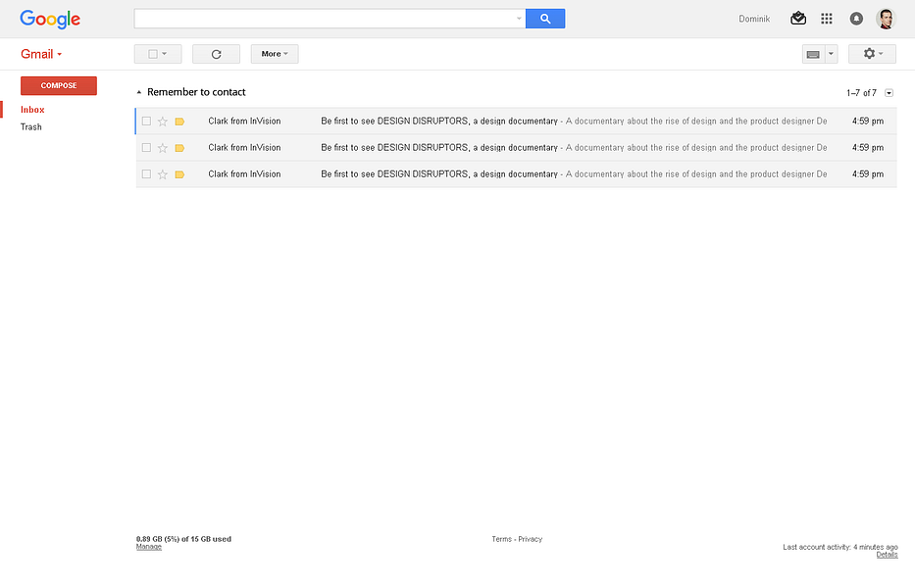This screenshot has height=588, width=915.
Task: Open search options arrow in search box
Action: point(519,19)
